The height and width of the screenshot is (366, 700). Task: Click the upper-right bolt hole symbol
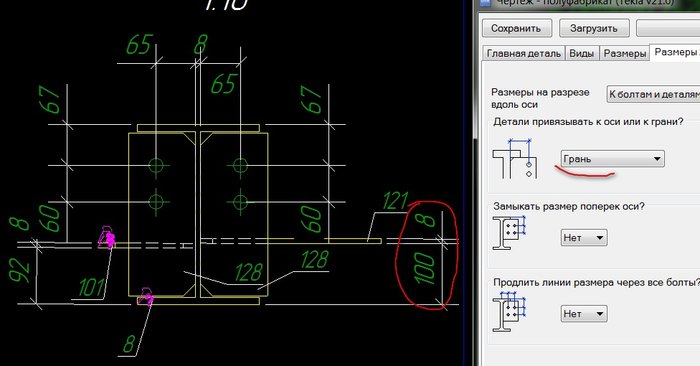[240, 166]
